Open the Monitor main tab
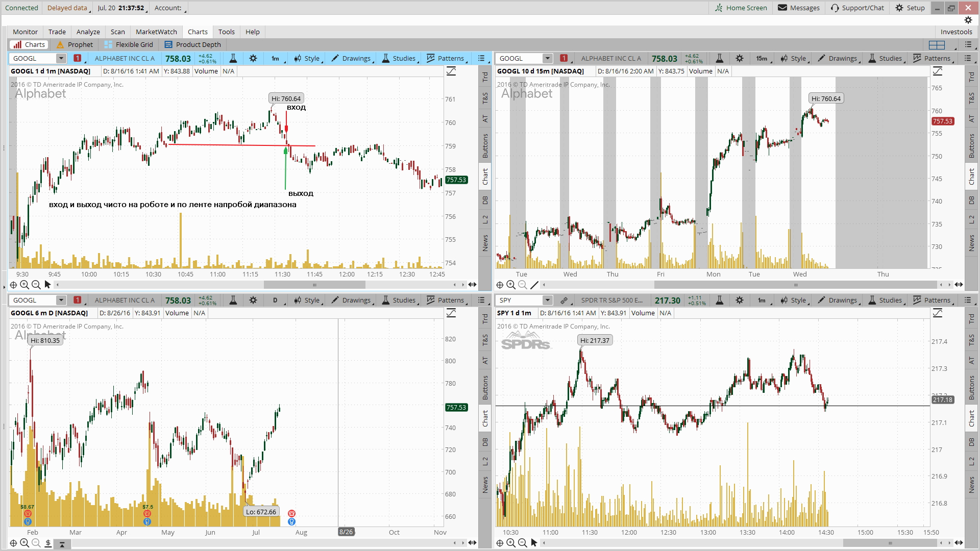Image resolution: width=980 pixels, height=551 pixels. (25, 32)
